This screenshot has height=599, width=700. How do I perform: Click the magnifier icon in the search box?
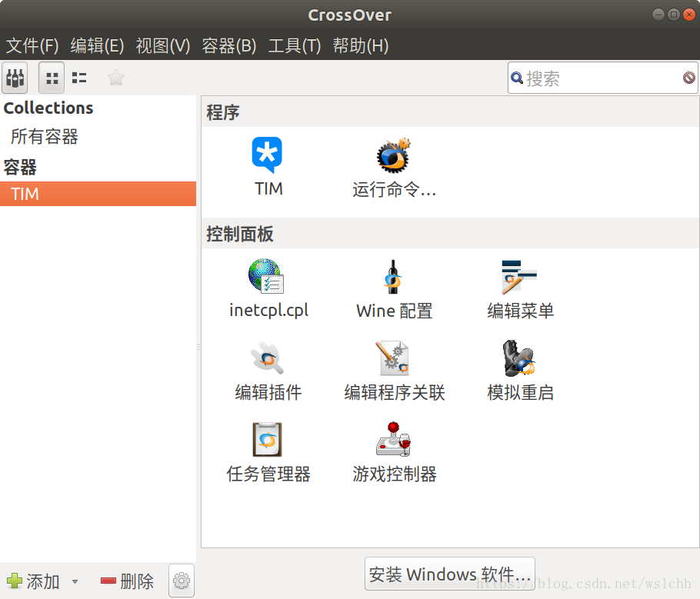tap(516, 78)
